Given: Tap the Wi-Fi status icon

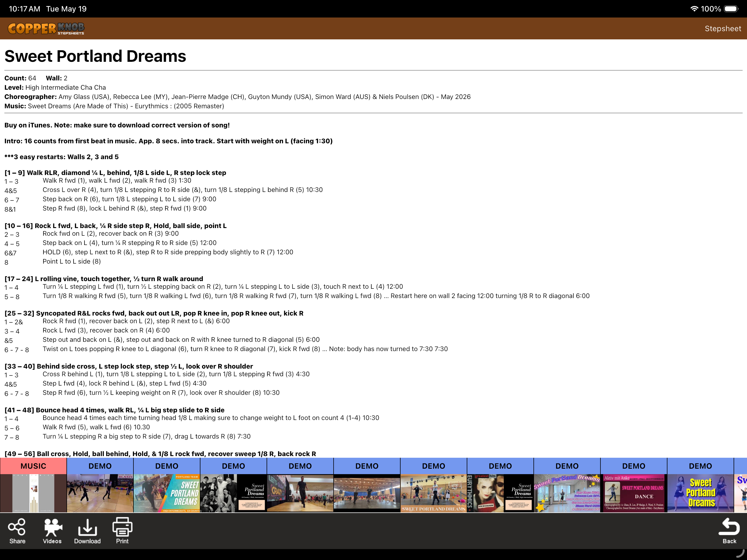Looking at the screenshot, I should pyautogui.click(x=694, y=9).
